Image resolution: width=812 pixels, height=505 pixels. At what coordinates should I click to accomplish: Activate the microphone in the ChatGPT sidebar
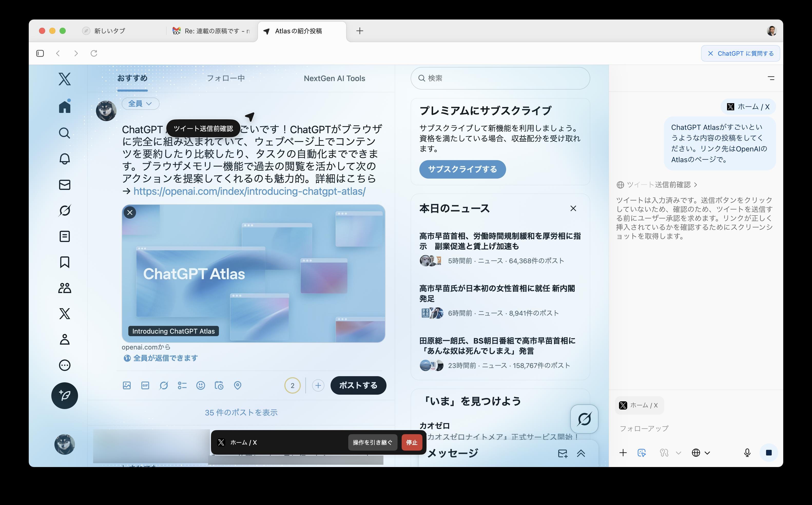(747, 453)
